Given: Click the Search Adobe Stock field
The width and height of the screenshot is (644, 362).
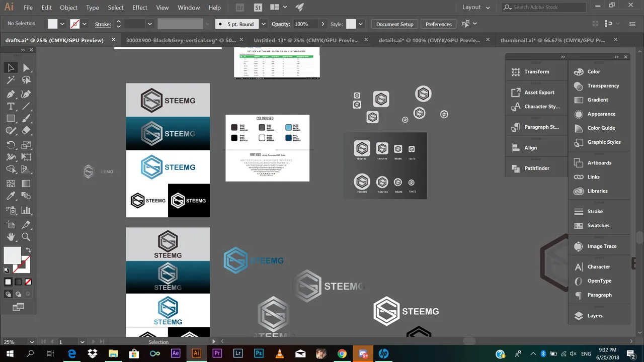Looking at the screenshot, I should pos(544,7).
